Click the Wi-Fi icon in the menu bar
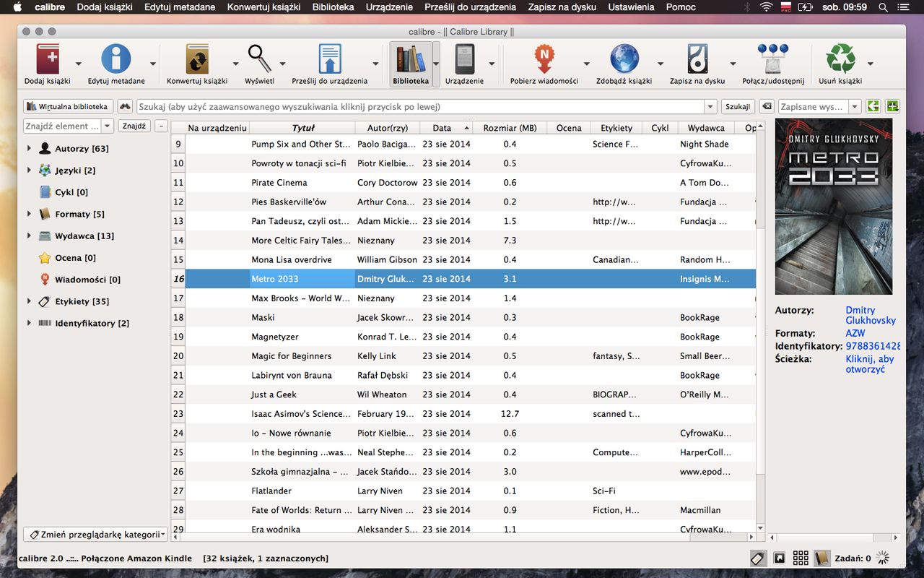The width and height of the screenshot is (924, 578). click(x=766, y=7)
